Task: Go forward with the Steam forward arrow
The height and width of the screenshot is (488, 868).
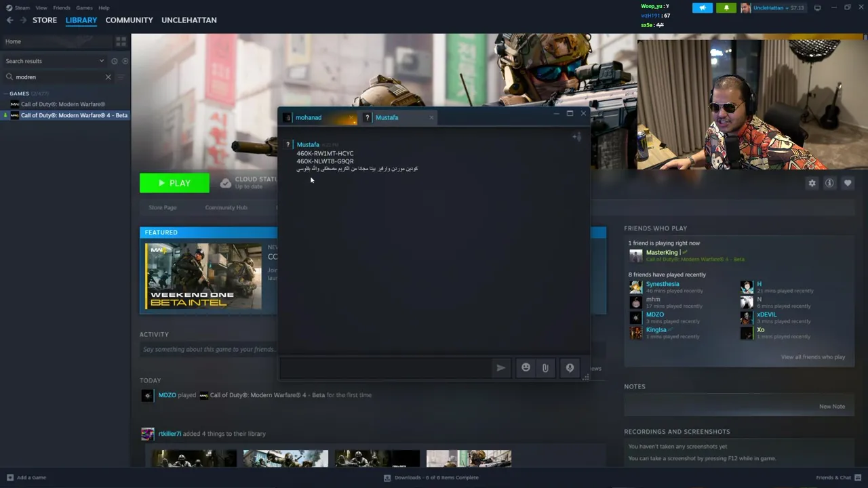Action: 23,20
